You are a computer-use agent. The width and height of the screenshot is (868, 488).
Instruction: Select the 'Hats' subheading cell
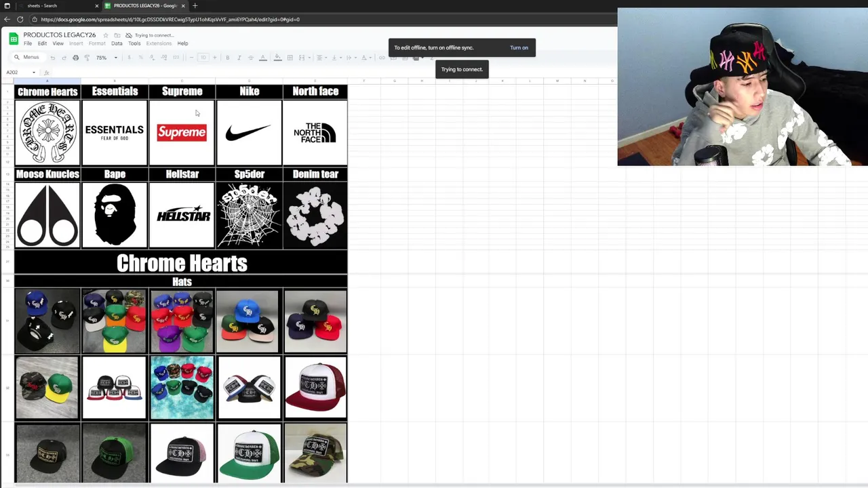pyautogui.click(x=182, y=282)
